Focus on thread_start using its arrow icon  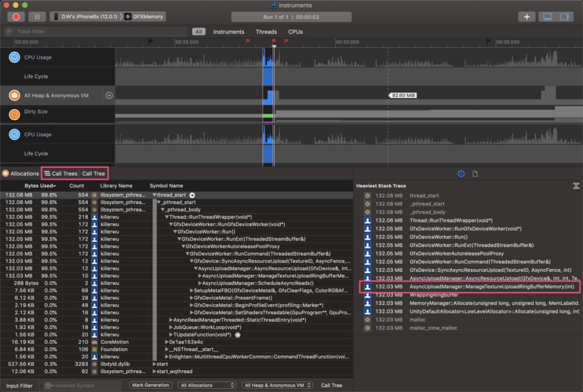pos(192,195)
